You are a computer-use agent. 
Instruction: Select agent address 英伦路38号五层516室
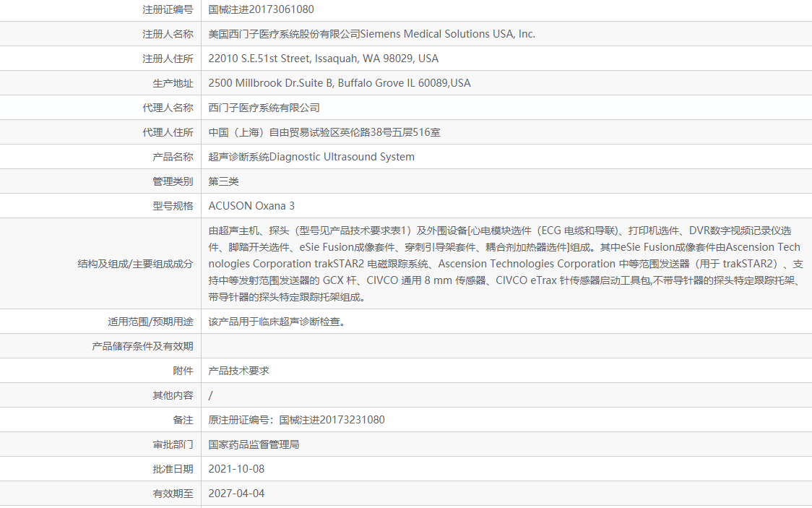coord(324,132)
